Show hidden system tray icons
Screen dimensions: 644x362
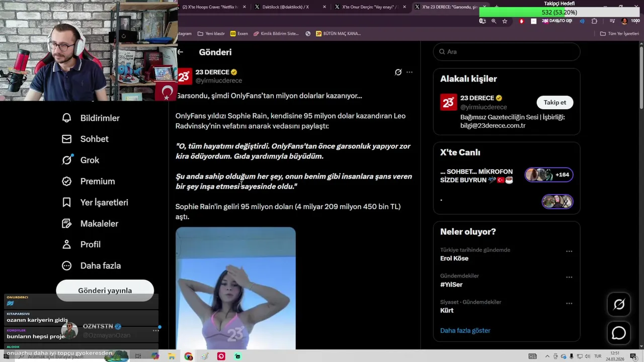[547, 356]
